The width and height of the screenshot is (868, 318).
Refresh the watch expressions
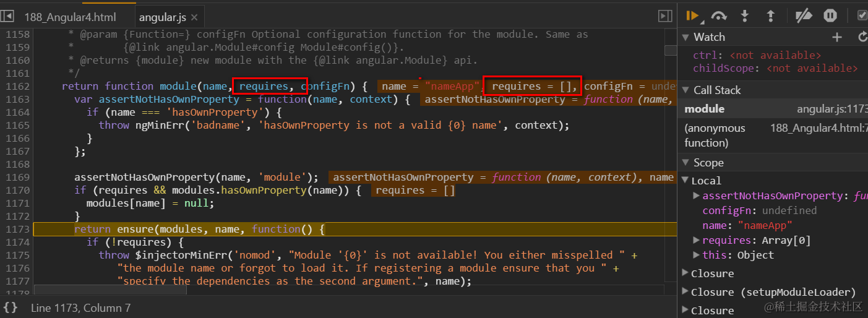coord(862,37)
